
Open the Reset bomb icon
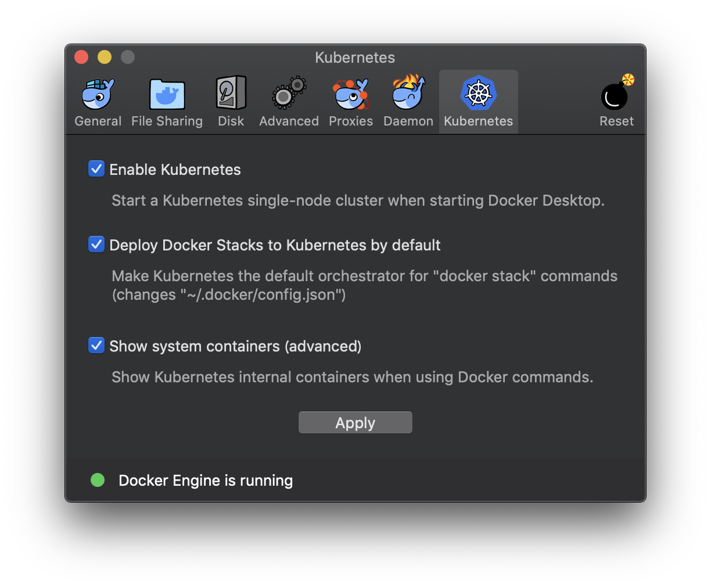point(617,93)
